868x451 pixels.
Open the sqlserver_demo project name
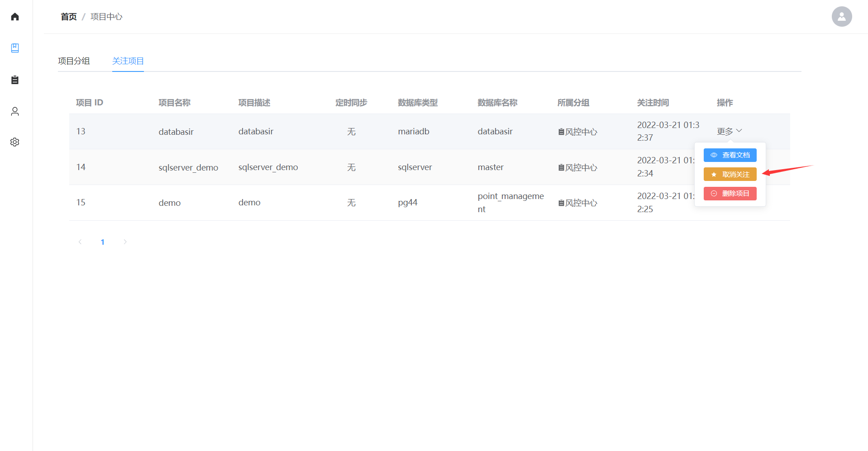(188, 167)
